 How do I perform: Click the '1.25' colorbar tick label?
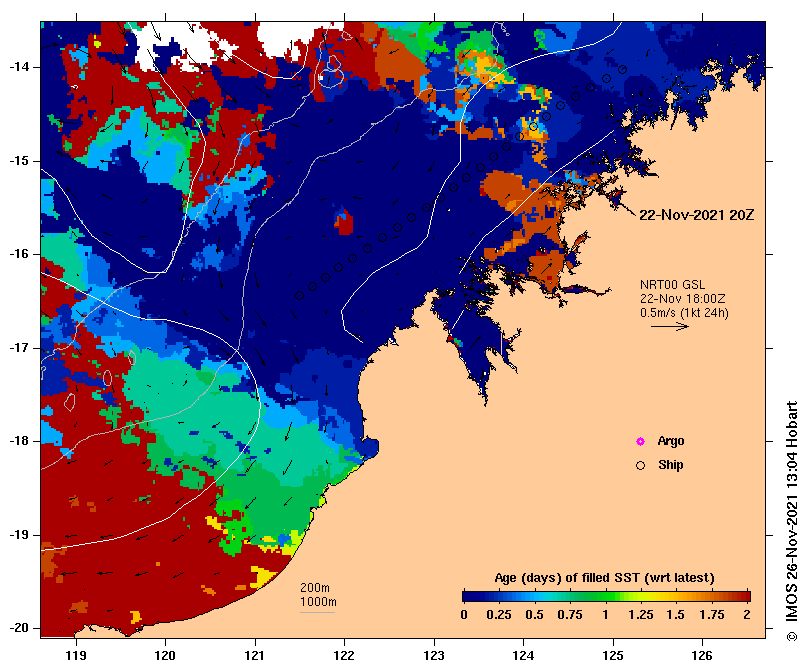641,615
